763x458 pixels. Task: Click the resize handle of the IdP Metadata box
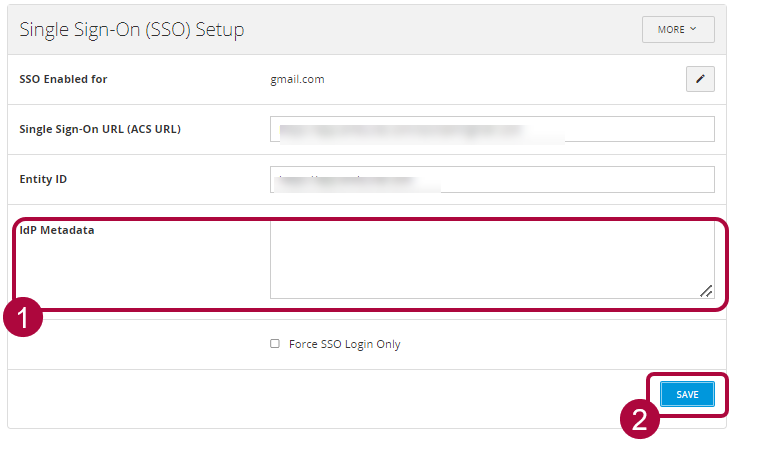pyautogui.click(x=706, y=291)
